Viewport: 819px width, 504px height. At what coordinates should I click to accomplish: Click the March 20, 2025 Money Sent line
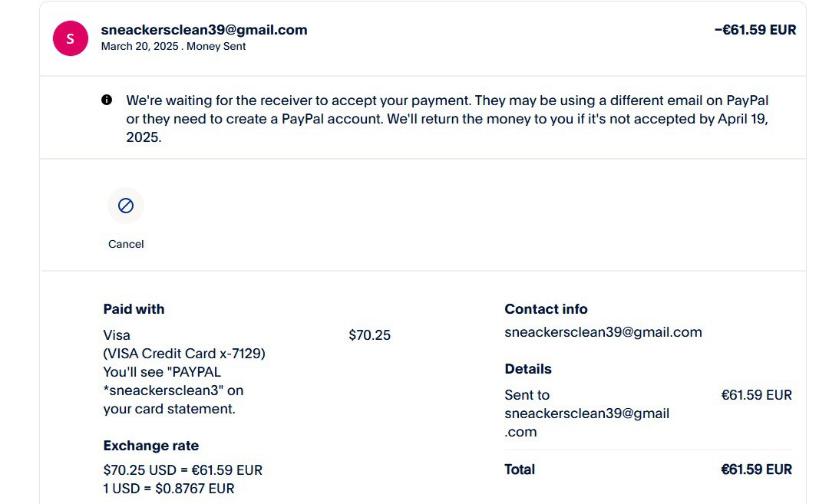[173, 46]
